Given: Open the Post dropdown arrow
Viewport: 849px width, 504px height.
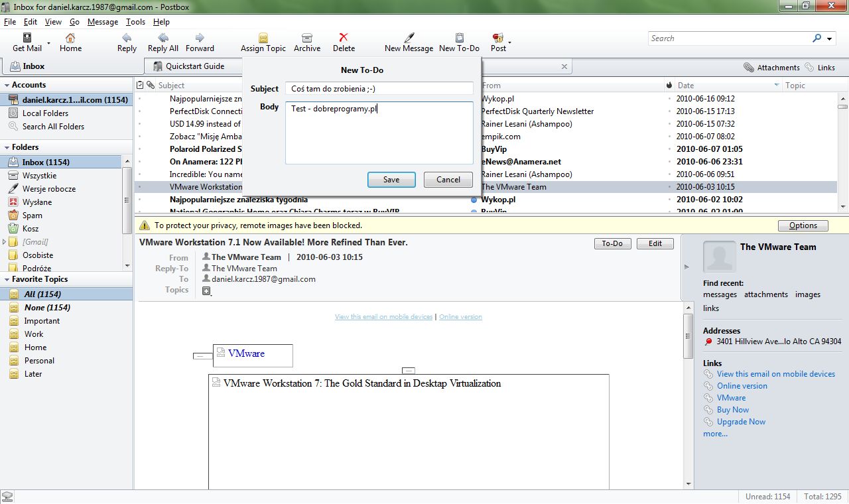Looking at the screenshot, I should click(x=509, y=42).
